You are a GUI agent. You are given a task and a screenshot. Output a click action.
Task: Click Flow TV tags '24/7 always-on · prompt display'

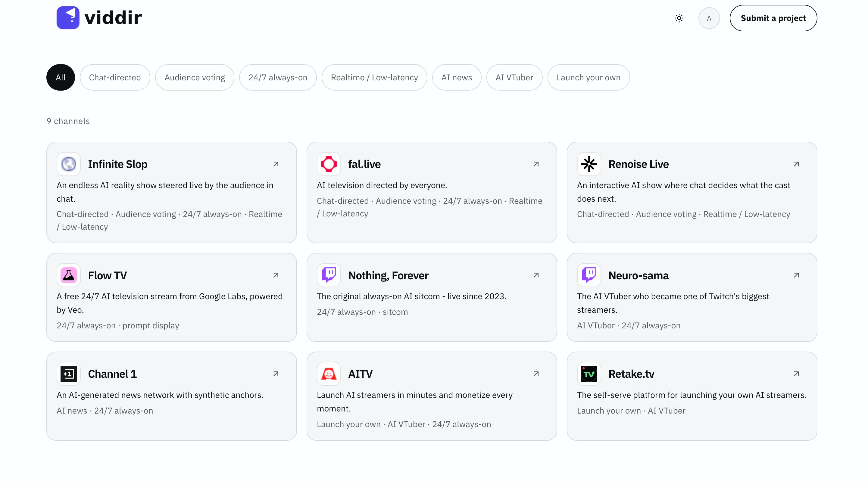click(118, 326)
